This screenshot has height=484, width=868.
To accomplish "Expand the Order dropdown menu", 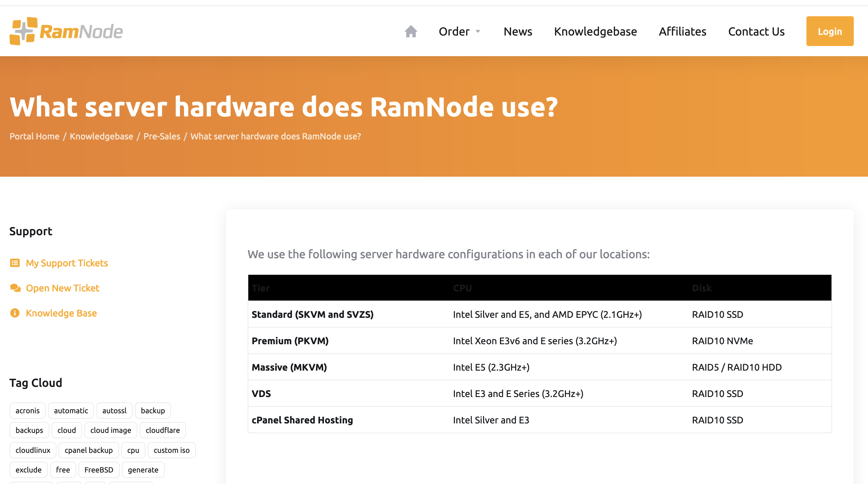I will pos(459,31).
